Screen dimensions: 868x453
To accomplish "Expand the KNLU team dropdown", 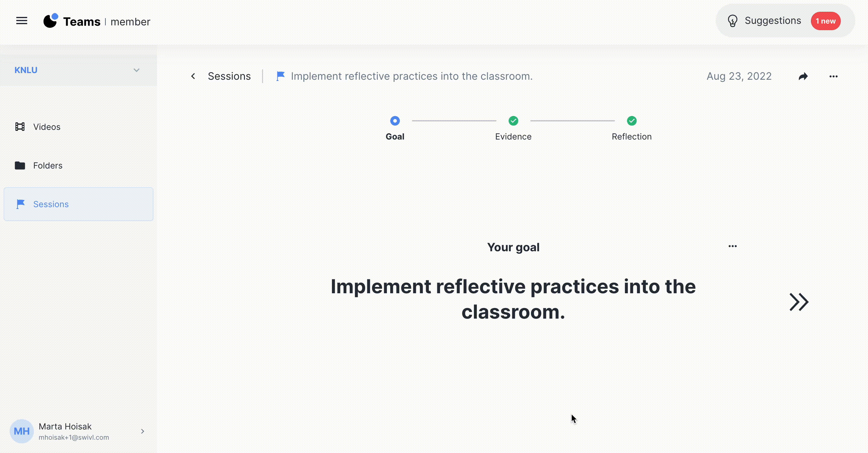I will point(136,70).
